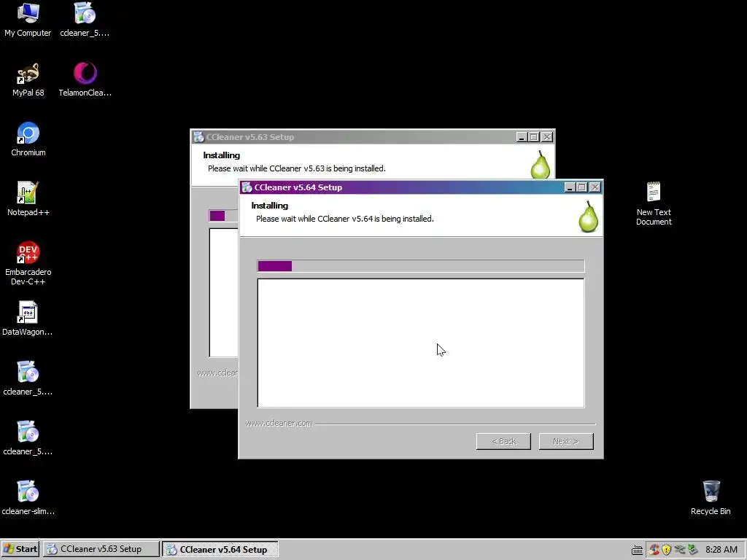Select the ccleaner_5 installer directly below DataWagon
Screen dimensions: 747x560
(28, 372)
